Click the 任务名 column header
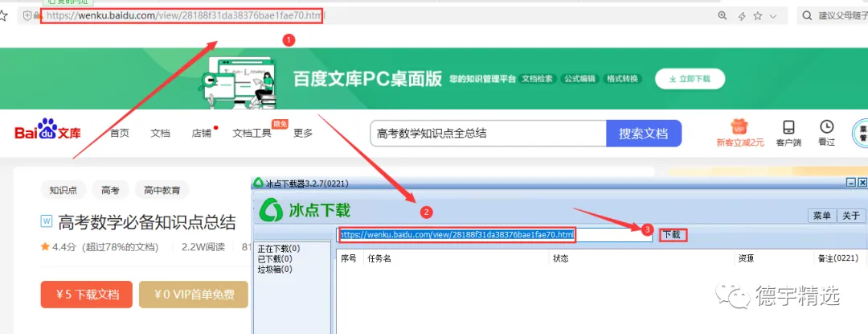This screenshot has height=334, width=868. tap(379, 258)
